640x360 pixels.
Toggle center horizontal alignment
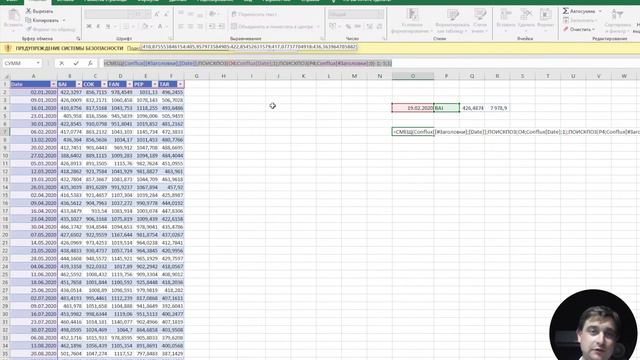point(190,26)
